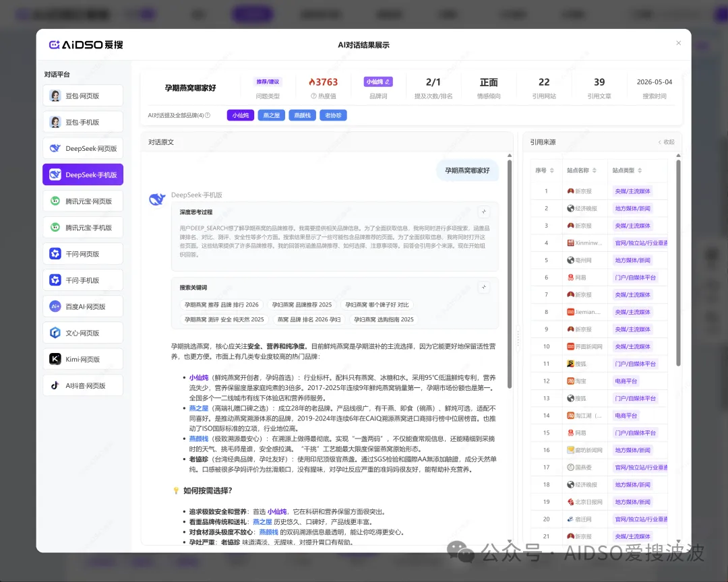
Task: Click the 推荐/建议 question type tag
Action: [268, 82]
